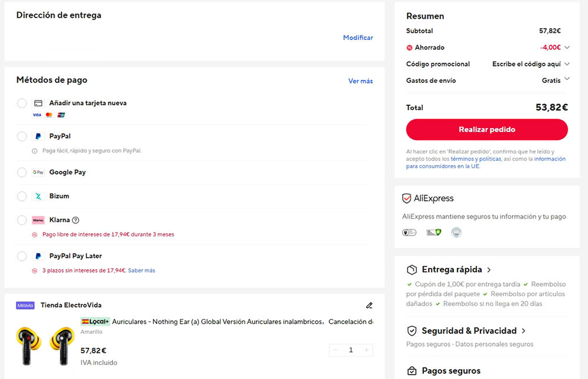
Task: Click the UnionPay logo
Action: (x=61, y=115)
